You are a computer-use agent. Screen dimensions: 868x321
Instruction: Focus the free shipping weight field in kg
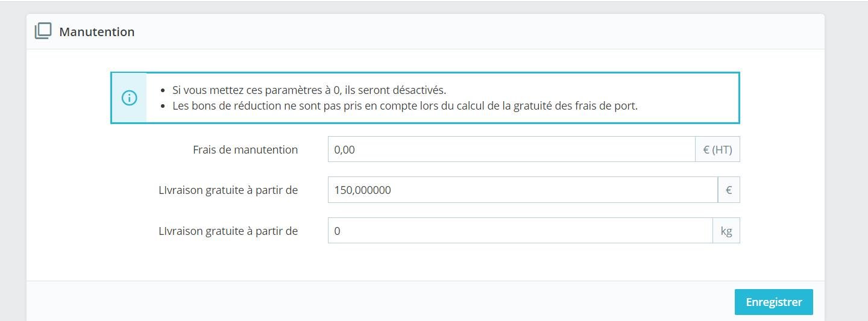click(x=520, y=231)
